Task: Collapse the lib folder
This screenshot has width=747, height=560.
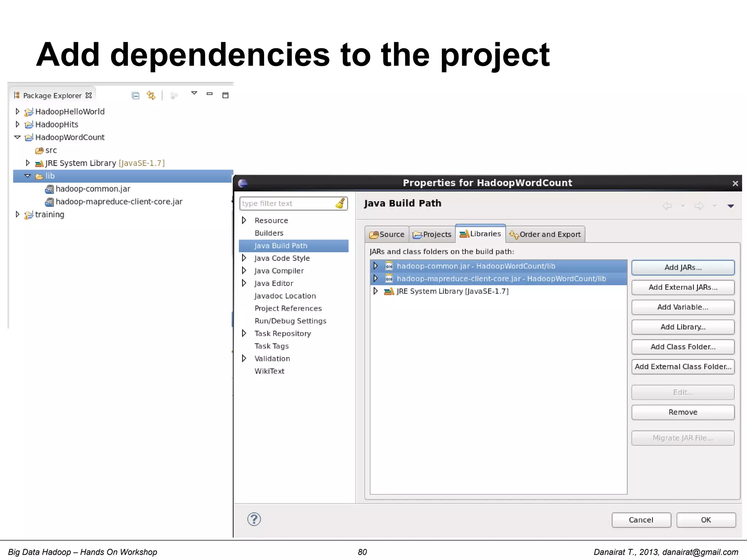Action: tap(27, 176)
